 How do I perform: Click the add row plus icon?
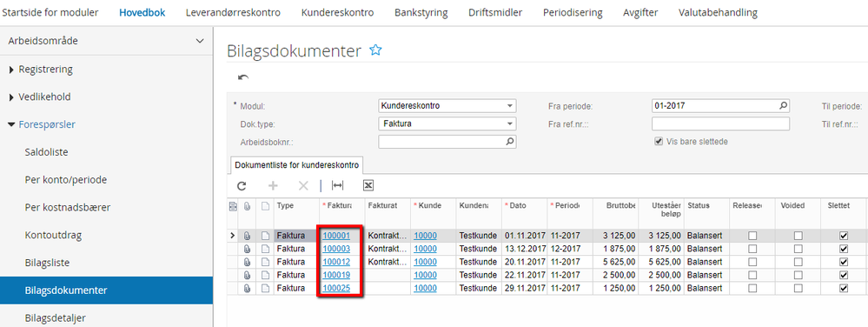[x=272, y=185]
